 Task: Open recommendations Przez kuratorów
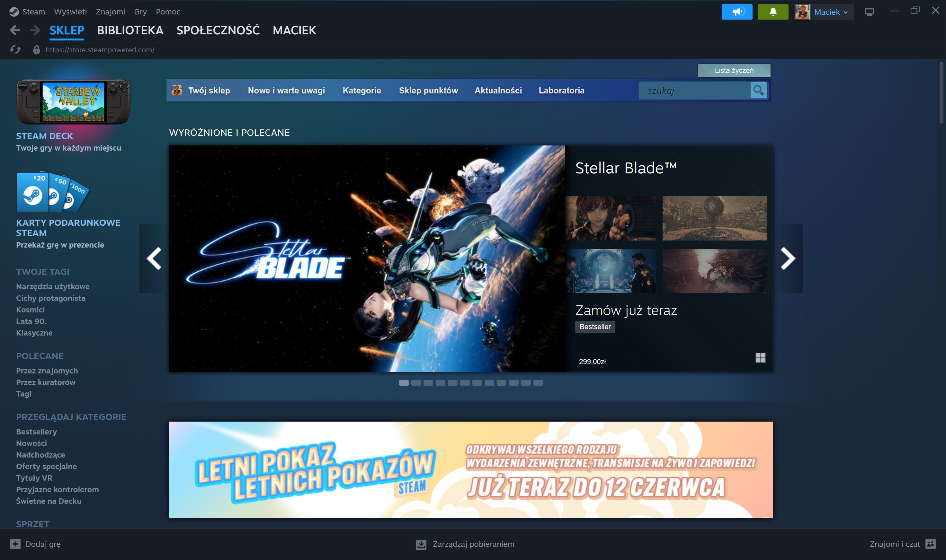[46, 382]
